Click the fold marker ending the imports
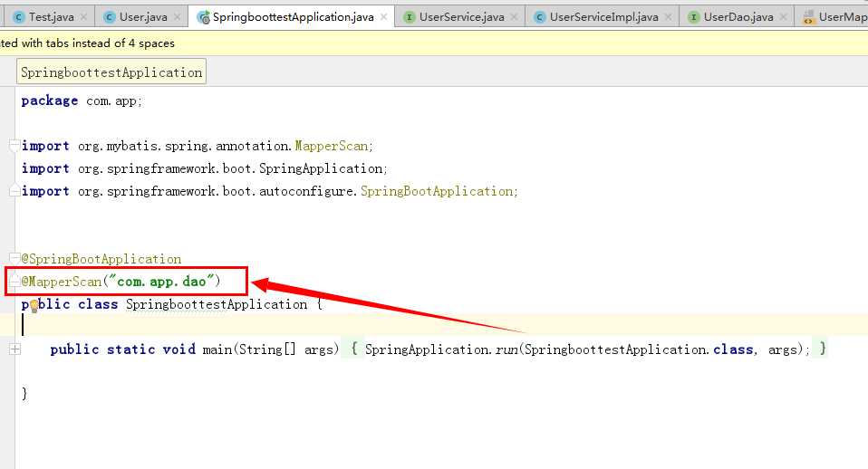Image resolution: width=868 pixels, height=469 pixels. (x=14, y=191)
